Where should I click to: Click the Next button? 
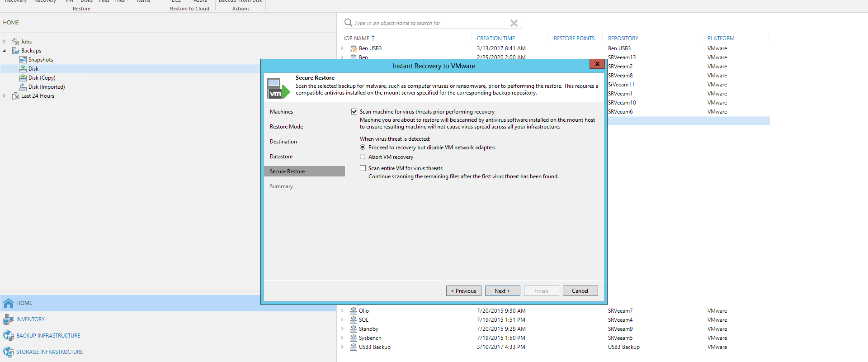(503, 291)
